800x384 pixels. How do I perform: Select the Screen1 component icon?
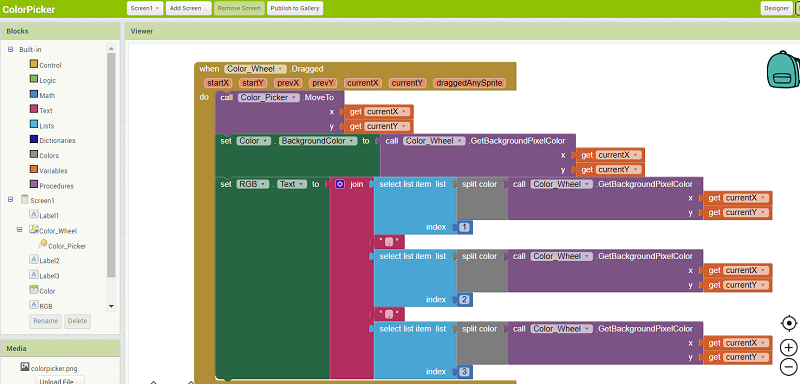[x=24, y=200]
